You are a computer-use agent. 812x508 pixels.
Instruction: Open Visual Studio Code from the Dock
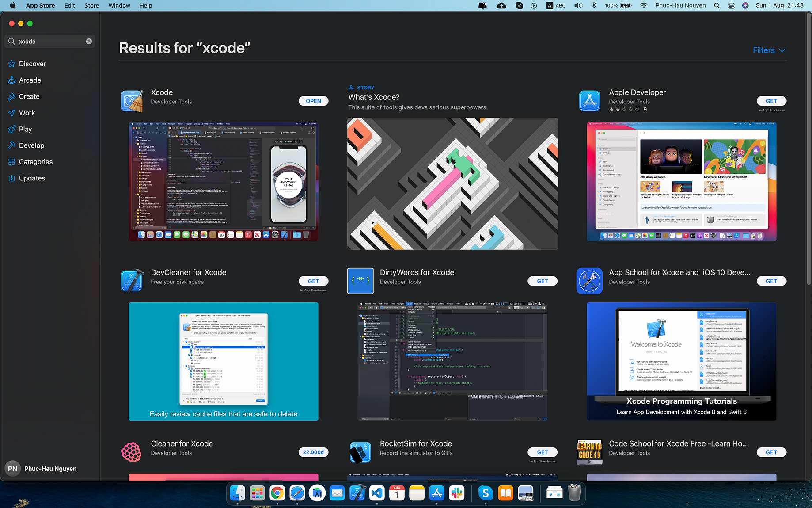[377, 493]
